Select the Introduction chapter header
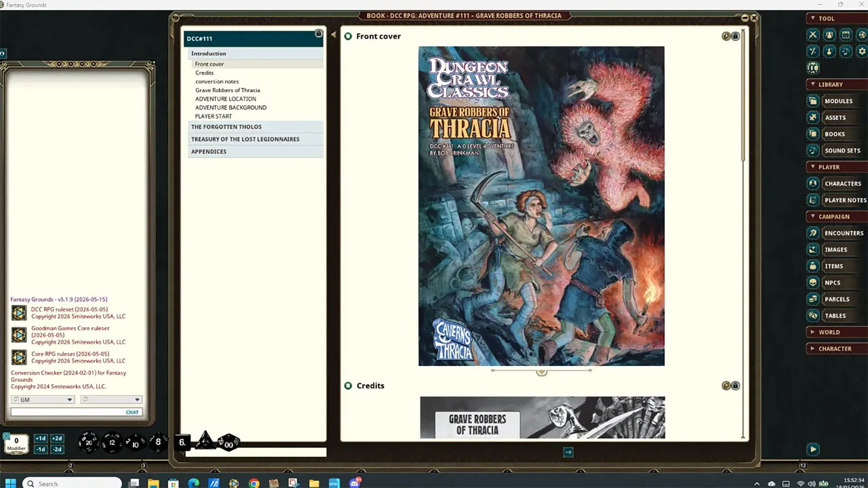The width and height of the screenshot is (868, 488). pyautogui.click(x=255, y=53)
